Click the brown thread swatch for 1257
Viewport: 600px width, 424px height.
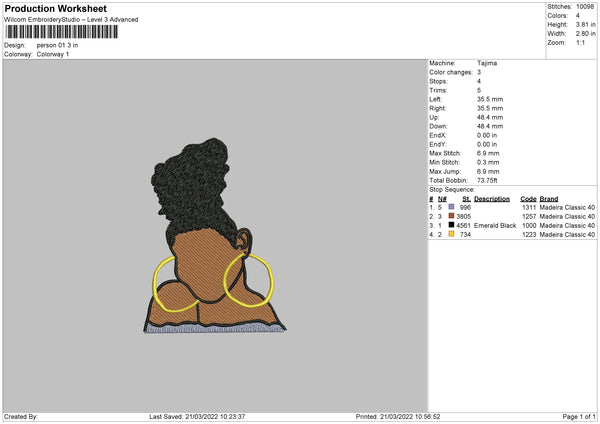coord(451,216)
